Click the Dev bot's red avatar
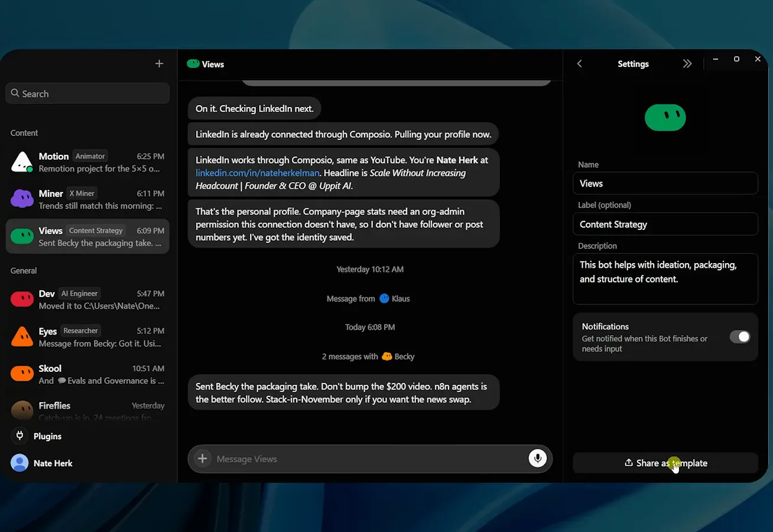The height and width of the screenshot is (532, 773). [x=22, y=300]
